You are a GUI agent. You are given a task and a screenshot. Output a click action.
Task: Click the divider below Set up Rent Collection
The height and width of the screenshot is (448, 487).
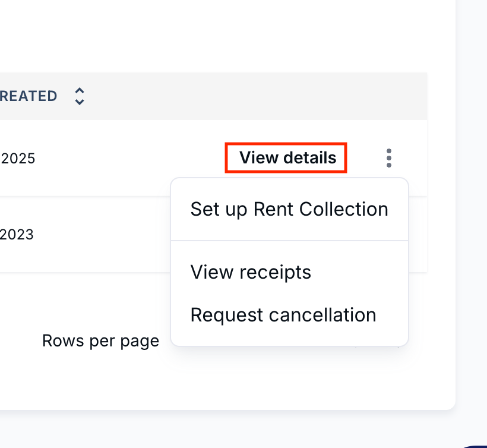point(289,241)
